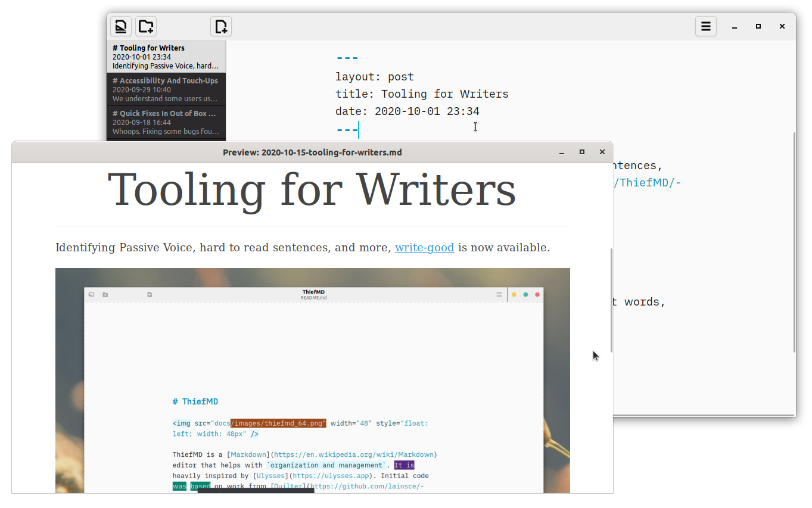Create a new sheet with plus-file icon

click(x=221, y=26)
